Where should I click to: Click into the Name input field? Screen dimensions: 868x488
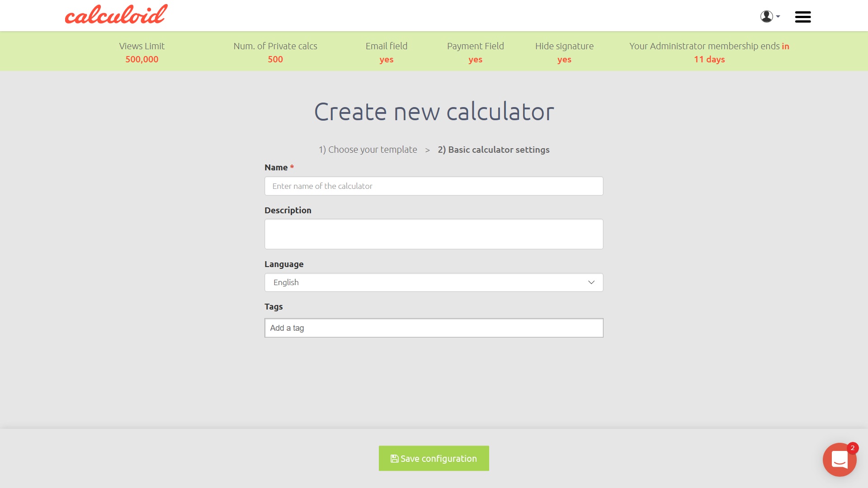[434, 186]
